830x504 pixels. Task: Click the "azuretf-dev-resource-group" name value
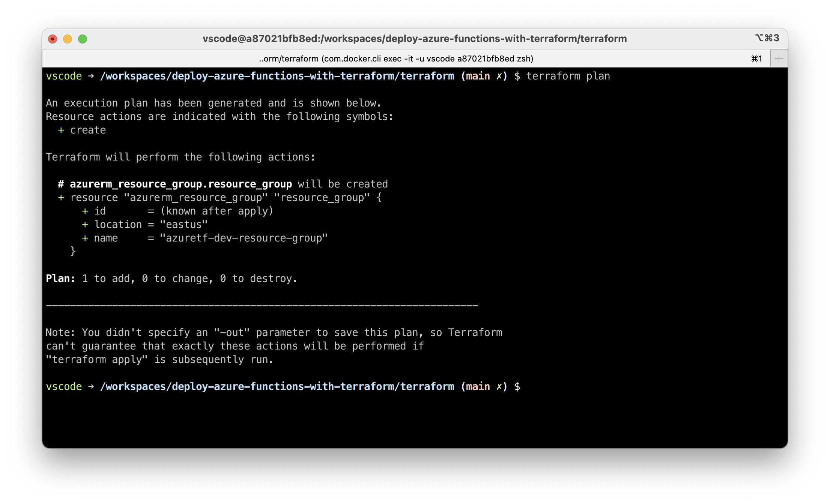click(x=244, y=238)
